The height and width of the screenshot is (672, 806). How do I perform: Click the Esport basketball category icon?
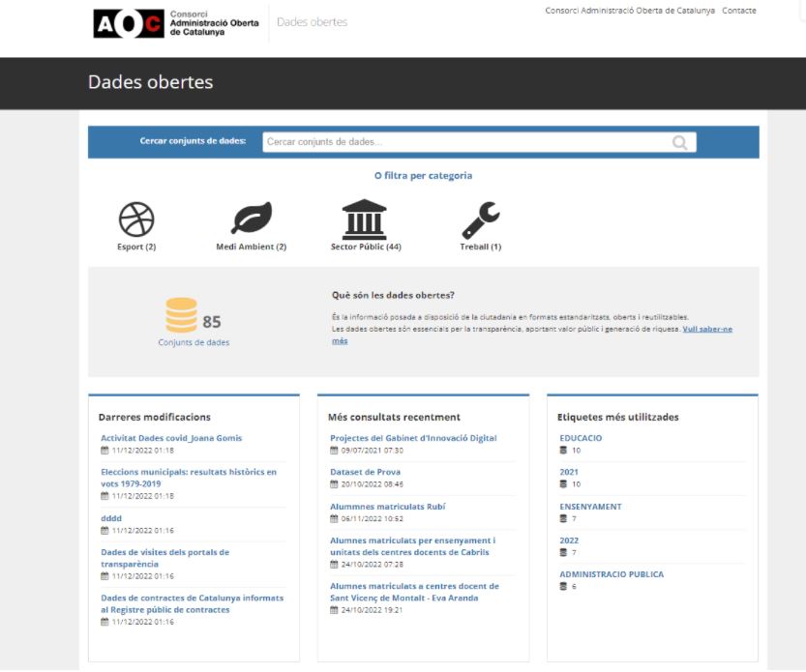[136, 219]
